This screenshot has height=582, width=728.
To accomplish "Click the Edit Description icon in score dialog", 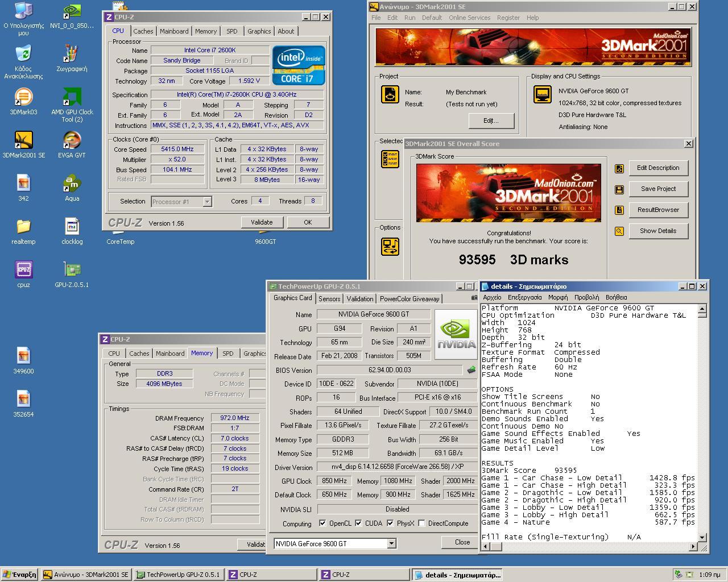I will (x=619, y=168).
